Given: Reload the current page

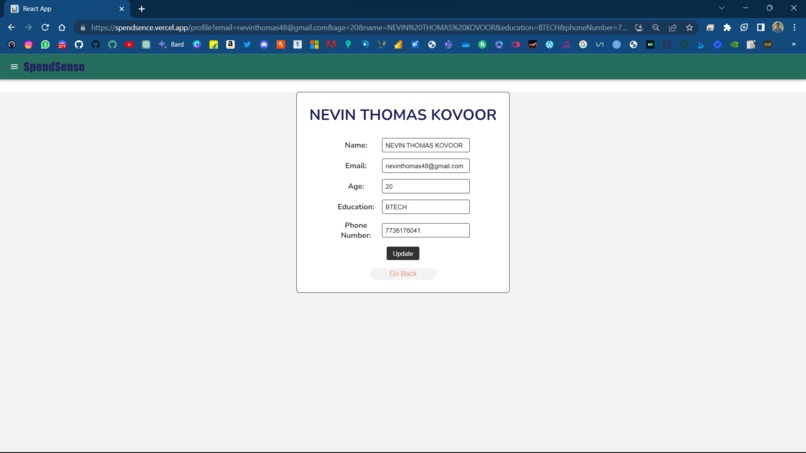Looking at the screenshot, I should coord(45,27).
